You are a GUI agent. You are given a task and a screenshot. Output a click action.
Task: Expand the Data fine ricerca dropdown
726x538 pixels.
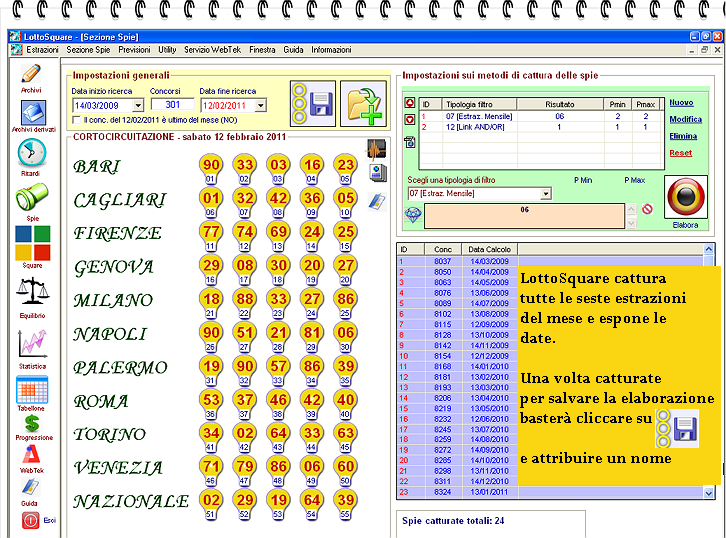[261, 106]
